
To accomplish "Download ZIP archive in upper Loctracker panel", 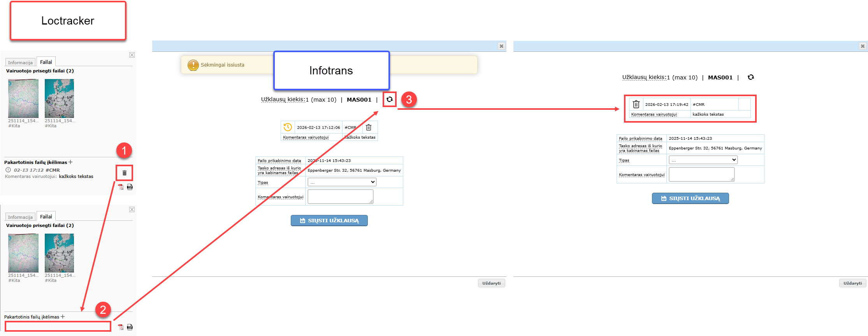I will [130, 187].
